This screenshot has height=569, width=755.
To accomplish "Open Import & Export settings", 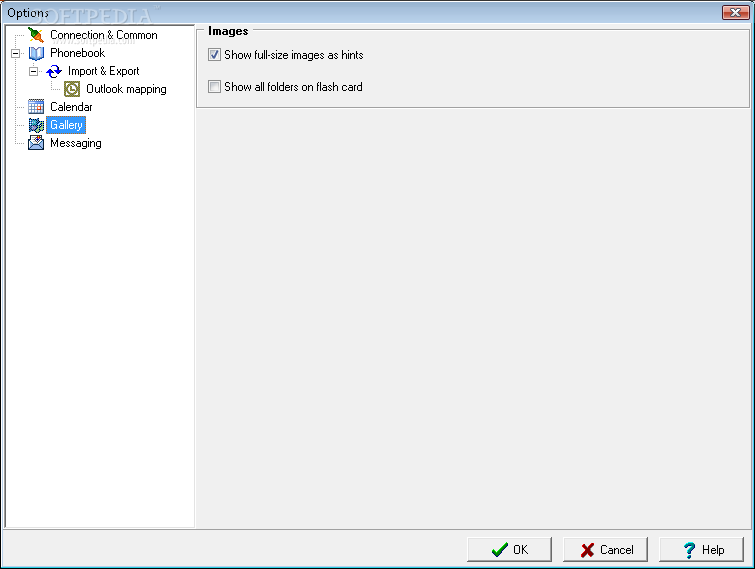I will pyautogui.click(x=104, y=71).
